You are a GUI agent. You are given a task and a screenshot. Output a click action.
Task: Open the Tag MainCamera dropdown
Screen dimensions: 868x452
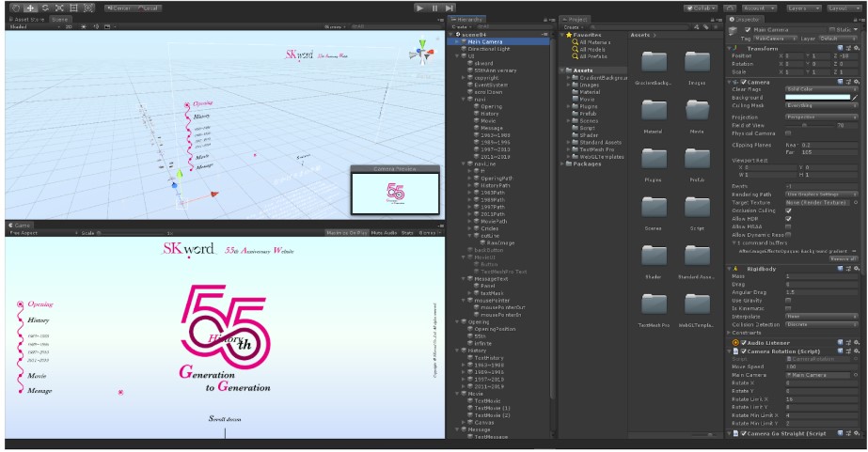click(x=776, y=39)
